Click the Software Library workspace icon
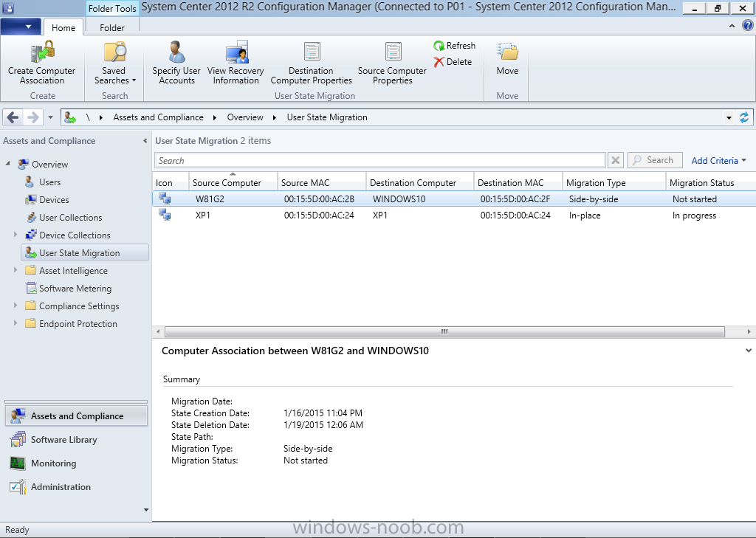The height and width of the screenshot is (538, 756). pyautogui.click(x=18, y=439)
